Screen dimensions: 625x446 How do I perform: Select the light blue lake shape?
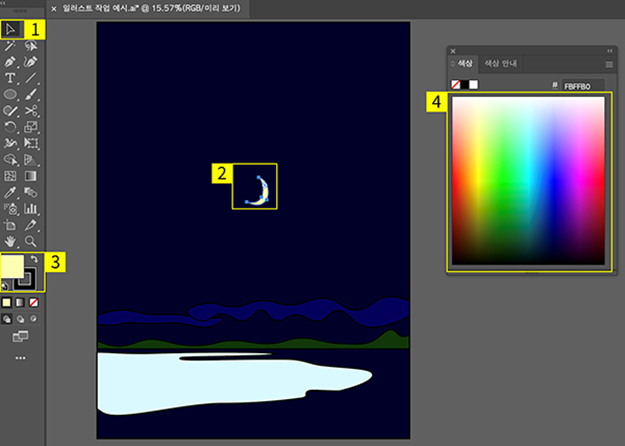(207, 385)
